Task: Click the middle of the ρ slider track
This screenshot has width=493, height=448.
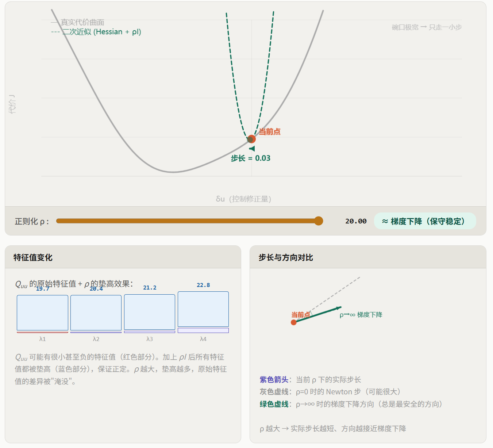Action: coord(188,221)
